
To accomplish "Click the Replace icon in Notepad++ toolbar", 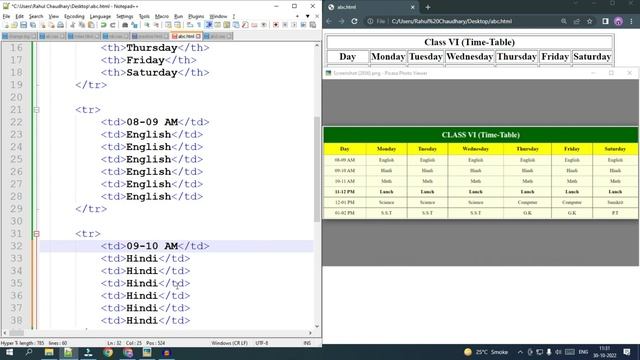I will 134,25.
